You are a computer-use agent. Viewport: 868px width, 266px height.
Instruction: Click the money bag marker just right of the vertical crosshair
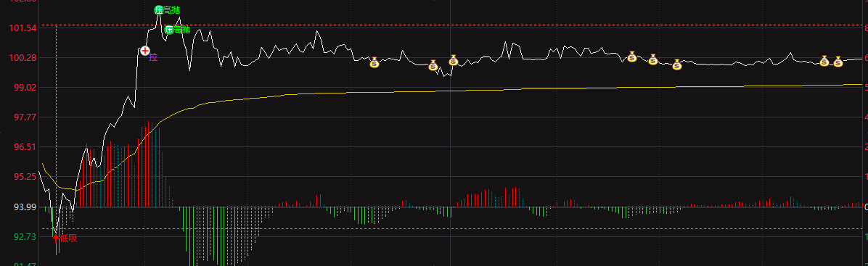pos(454,59)
